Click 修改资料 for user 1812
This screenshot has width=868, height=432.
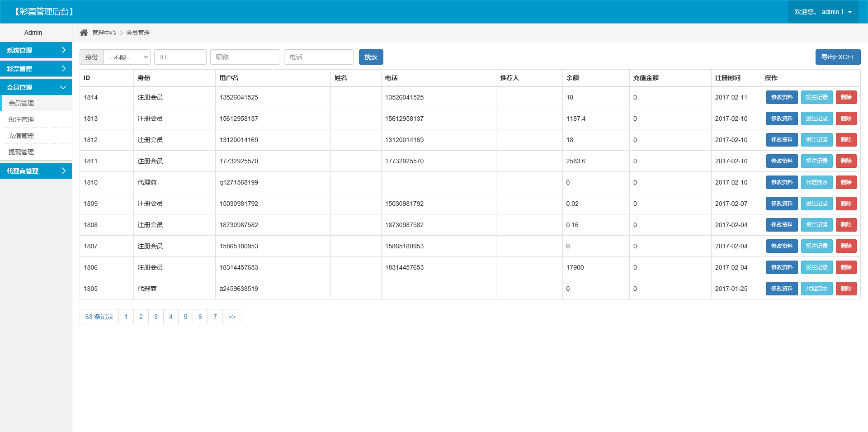click(782, 140)
